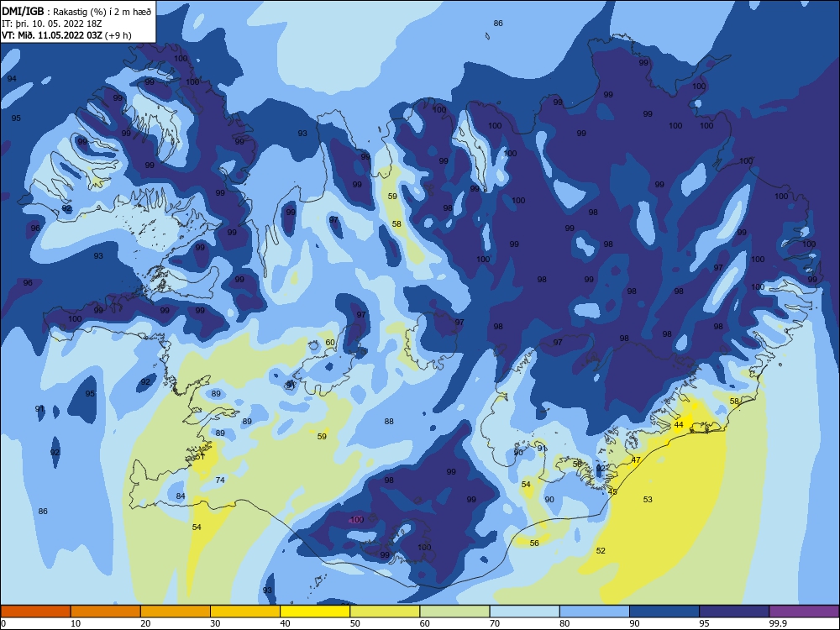Click the humidity value '45' on the map

(612, 491)
